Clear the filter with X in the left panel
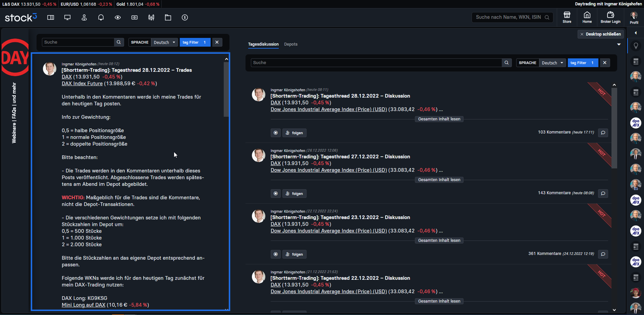This screenshot has width=644, height=315. click(217, 42)
